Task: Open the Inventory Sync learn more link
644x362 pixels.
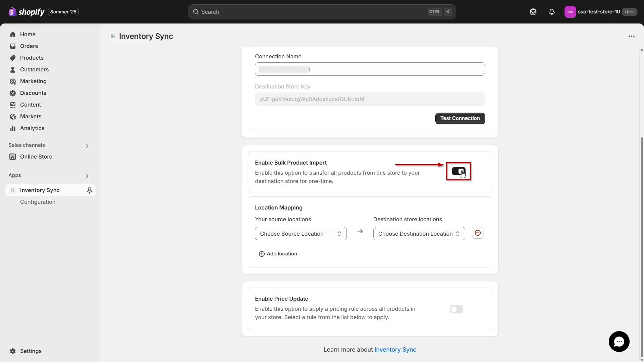Action: 395,350
